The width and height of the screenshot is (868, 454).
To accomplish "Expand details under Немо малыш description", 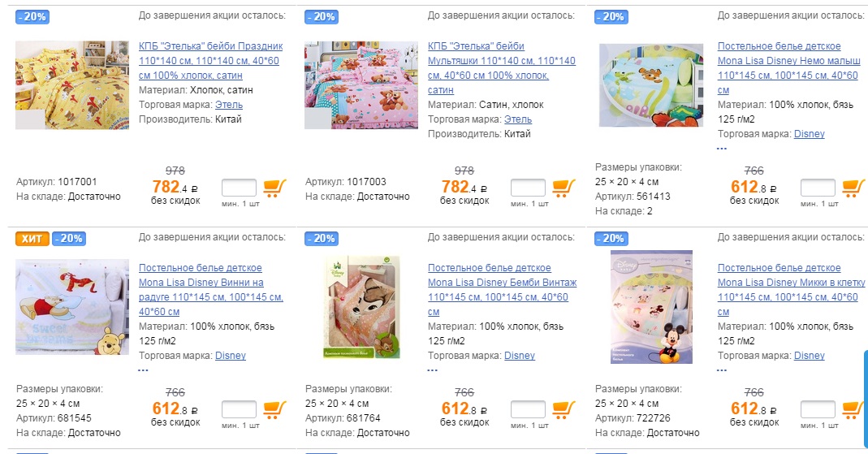I will (722, 149).
